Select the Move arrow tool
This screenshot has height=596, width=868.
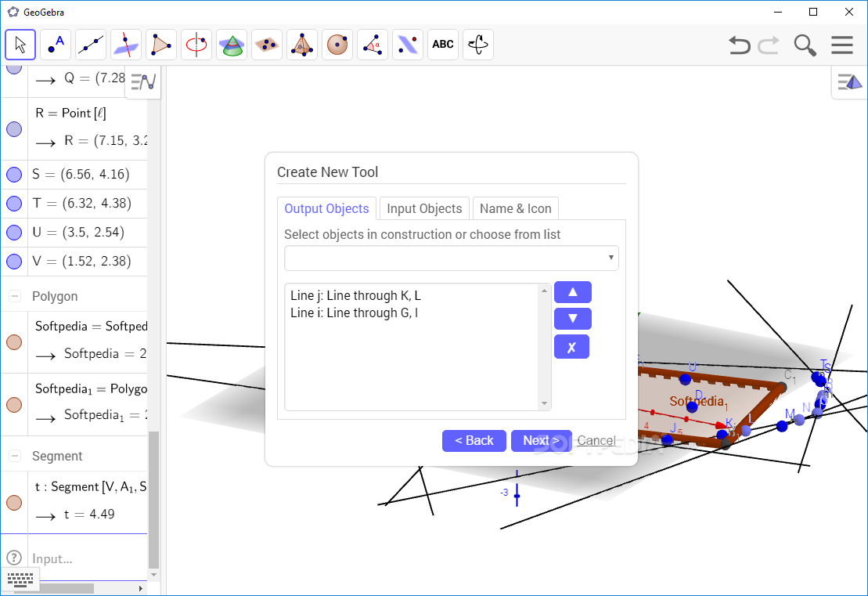[20, 45]
